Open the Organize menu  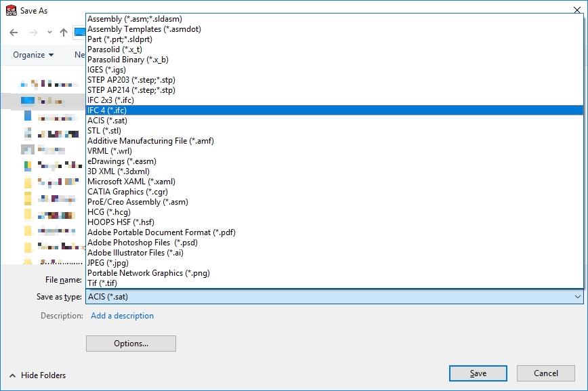click(x=33, y=55)
